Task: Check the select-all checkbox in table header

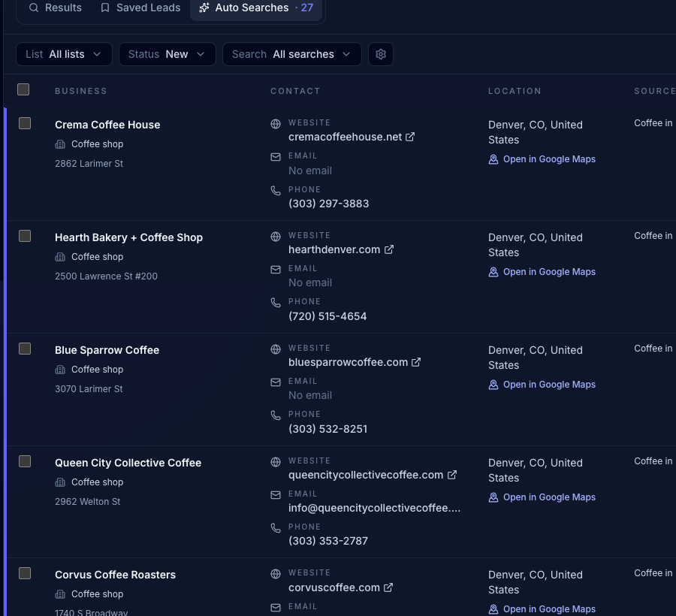Action: tap(23, 89)
